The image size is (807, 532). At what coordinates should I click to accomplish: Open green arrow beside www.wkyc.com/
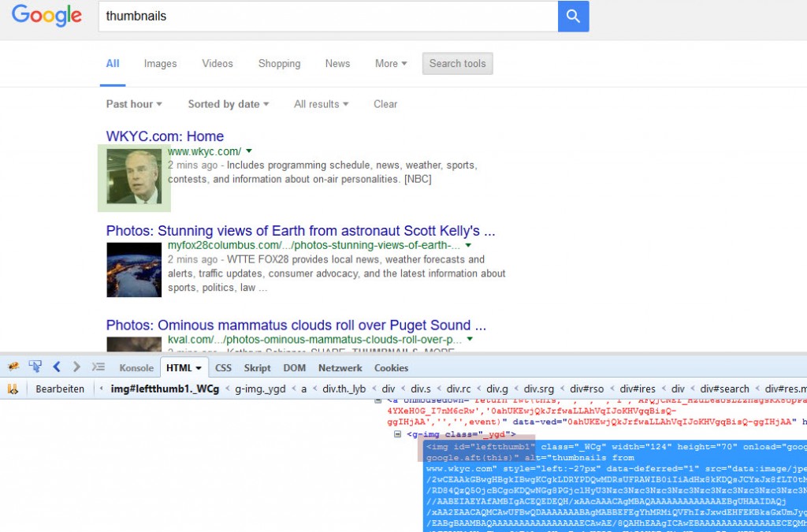point(249,151)
